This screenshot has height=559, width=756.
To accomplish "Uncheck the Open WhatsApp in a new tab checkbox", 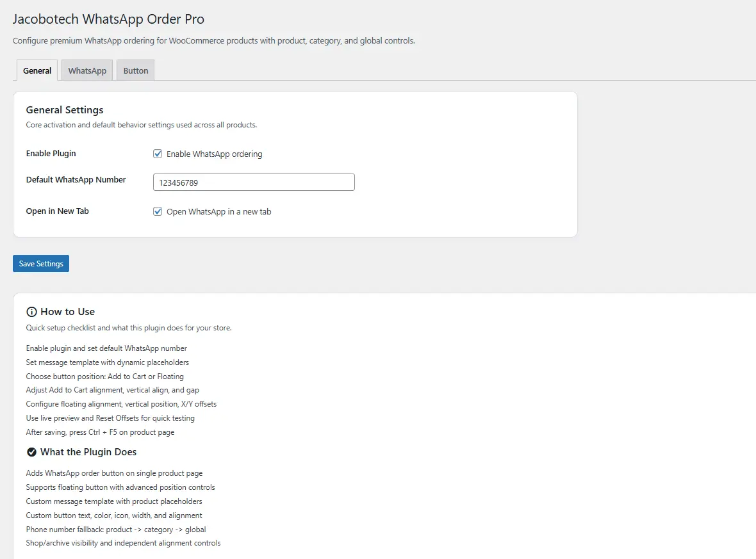I will tap(158, 211).
